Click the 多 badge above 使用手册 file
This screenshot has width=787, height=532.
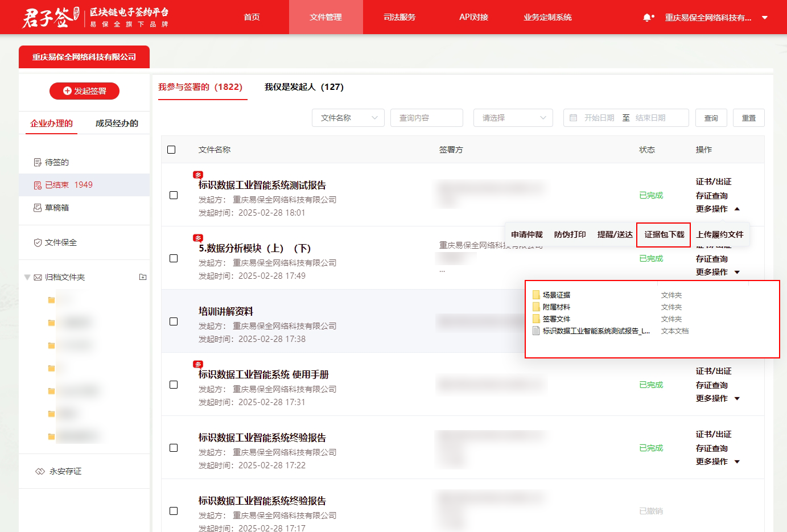198,364
